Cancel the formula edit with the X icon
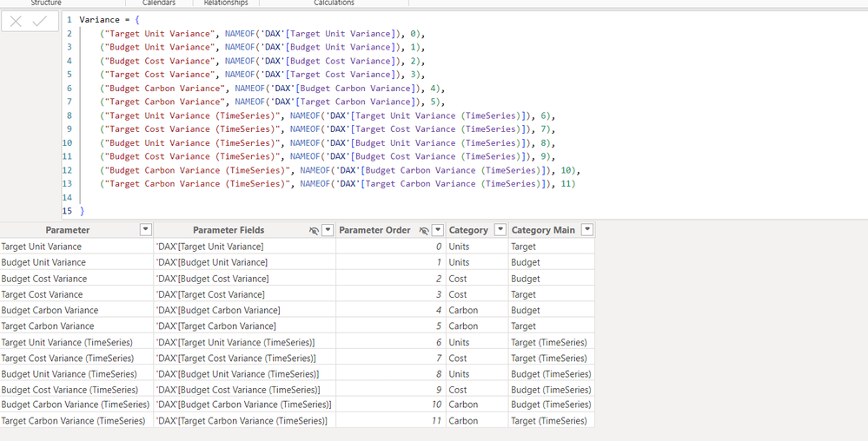 16,22
